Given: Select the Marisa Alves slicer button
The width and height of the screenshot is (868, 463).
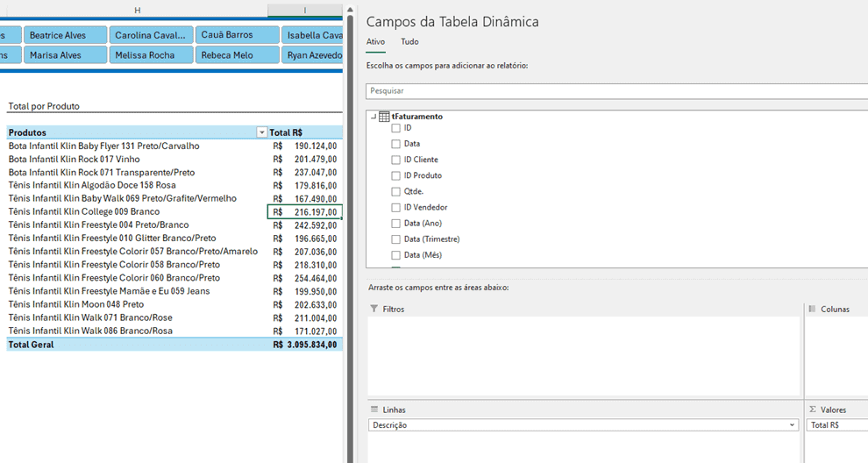Looking at the screenshot, I should [66, 55].
